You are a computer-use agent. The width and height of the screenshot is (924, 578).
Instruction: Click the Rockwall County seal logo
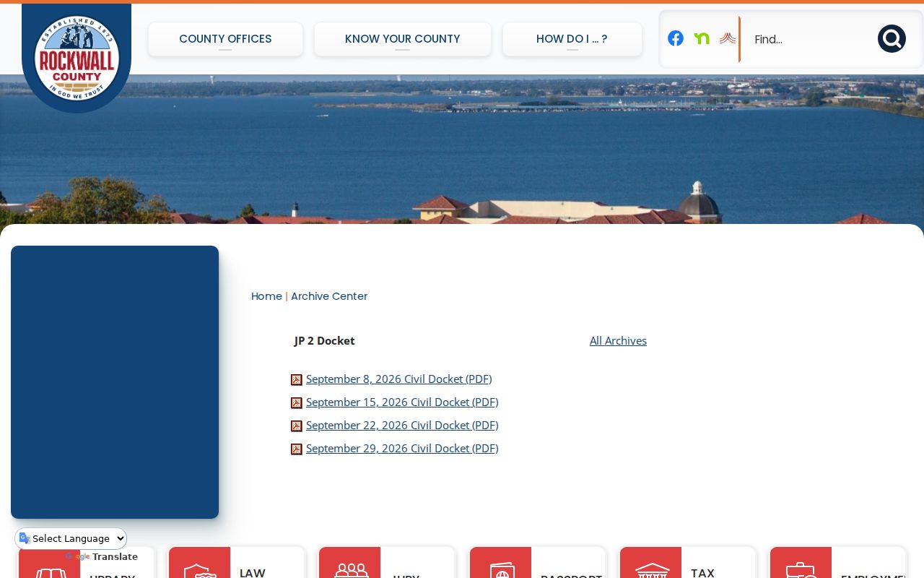point(77,58)
